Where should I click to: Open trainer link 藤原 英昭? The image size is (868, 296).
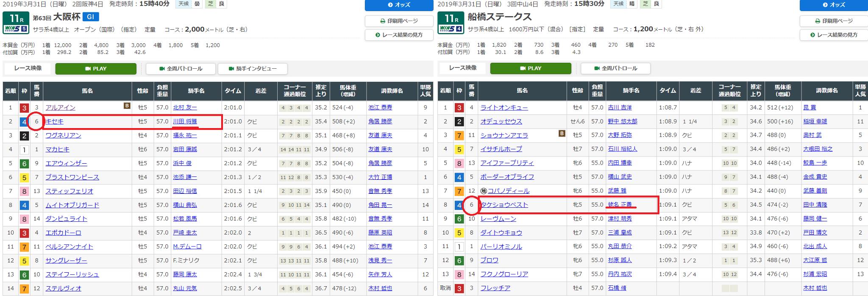click(x=380, y=233)
